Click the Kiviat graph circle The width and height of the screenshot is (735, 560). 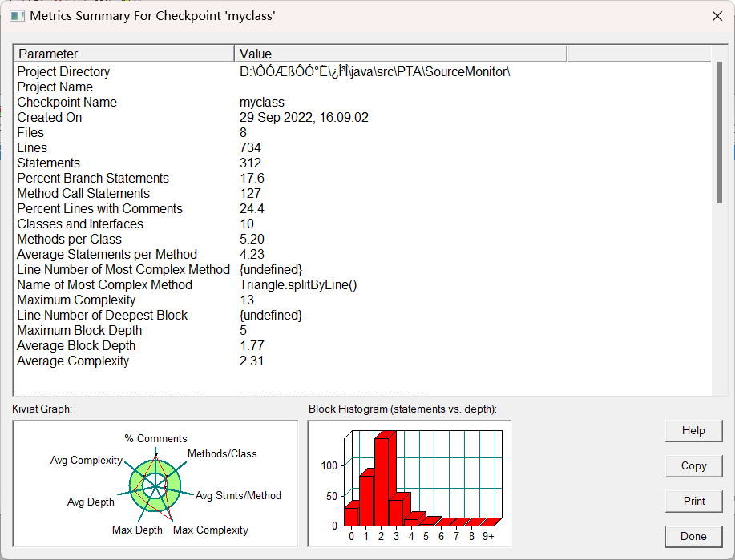pos(155,486)
